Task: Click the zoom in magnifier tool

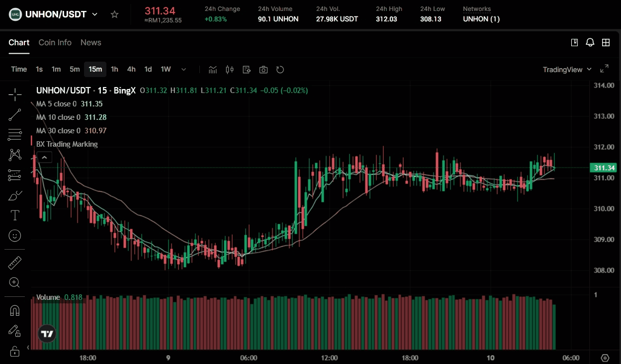Action: click(15, 283)
